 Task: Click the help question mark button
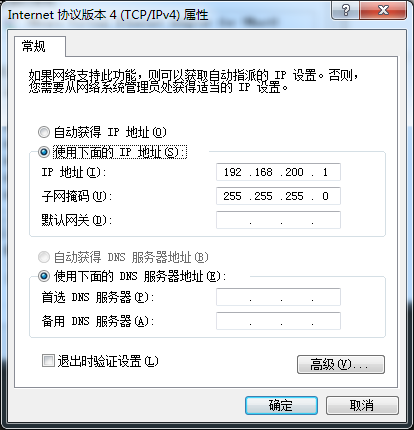(346, 10)
